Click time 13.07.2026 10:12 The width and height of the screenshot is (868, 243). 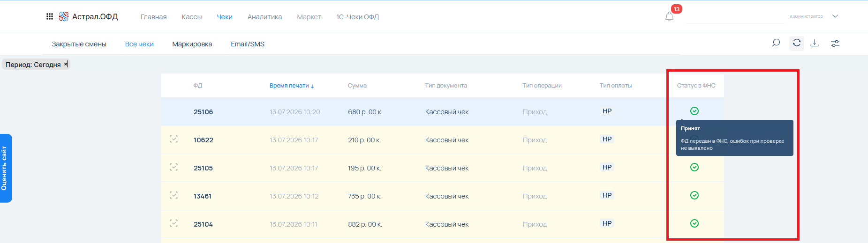(x=294, y=196)
